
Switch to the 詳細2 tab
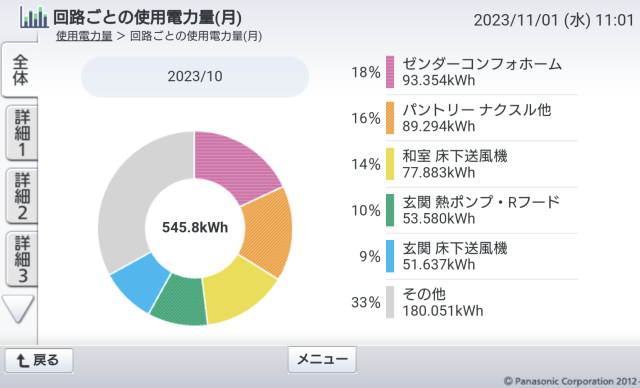coord(22,196)
